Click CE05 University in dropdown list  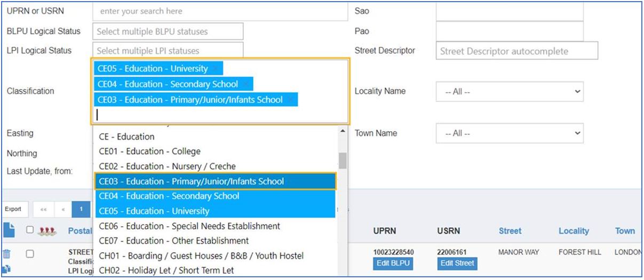(x=215, y=211)
